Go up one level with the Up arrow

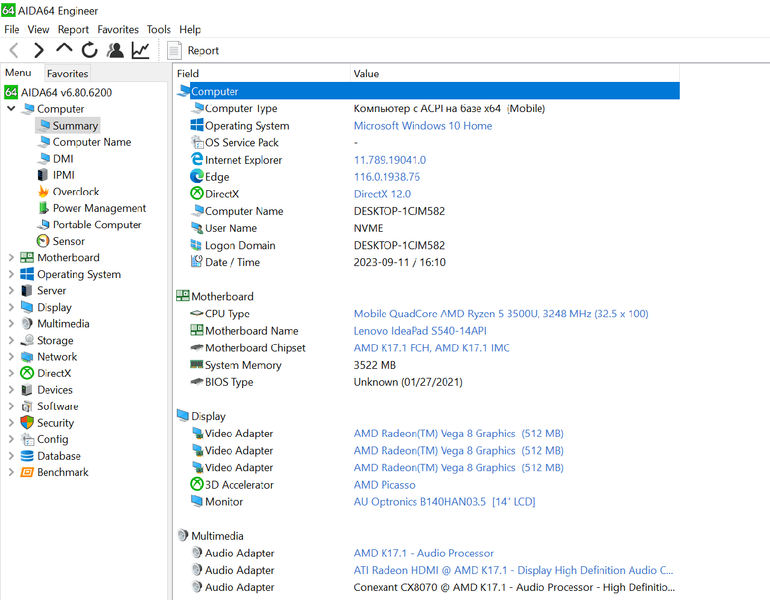[64, 49]
